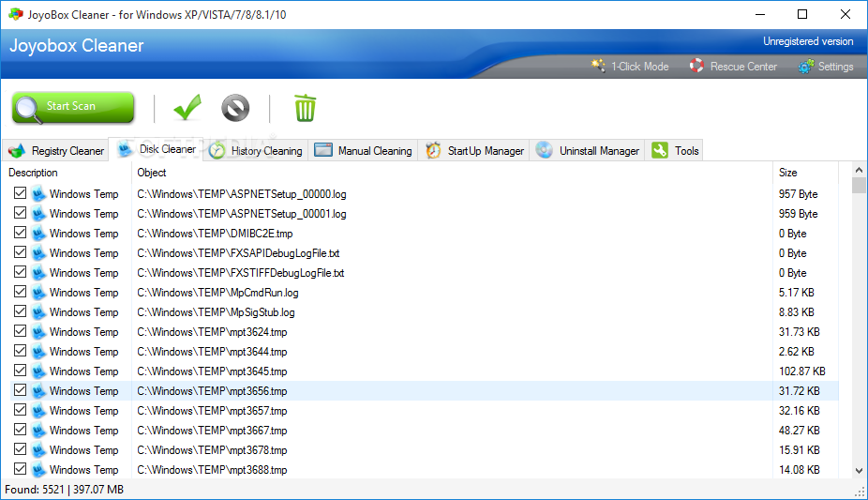Toggle checkbox for mpt3645.tmp
The image size is (868, 500).
[x=20, y=371]
